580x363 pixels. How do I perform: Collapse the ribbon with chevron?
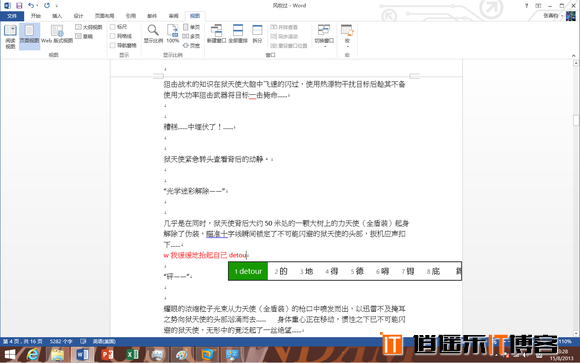pos(574,56)
